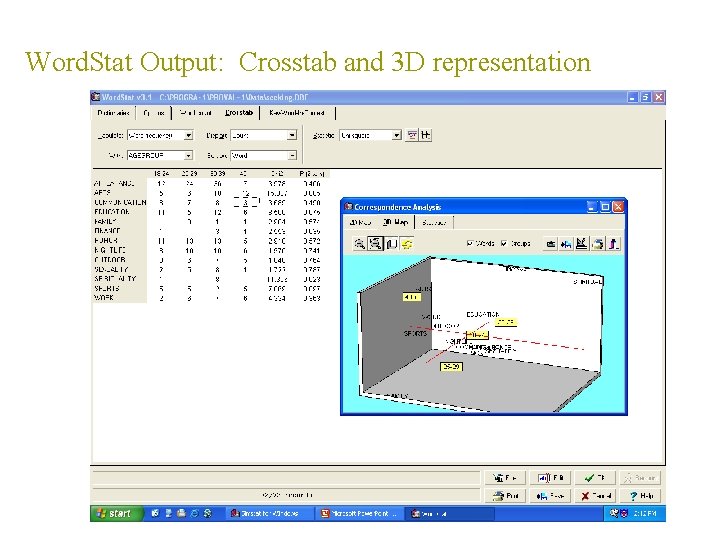Click the yellow rotate icon in Correspondence Analysis
Screen dimensions: 720x540
(406, 243)
